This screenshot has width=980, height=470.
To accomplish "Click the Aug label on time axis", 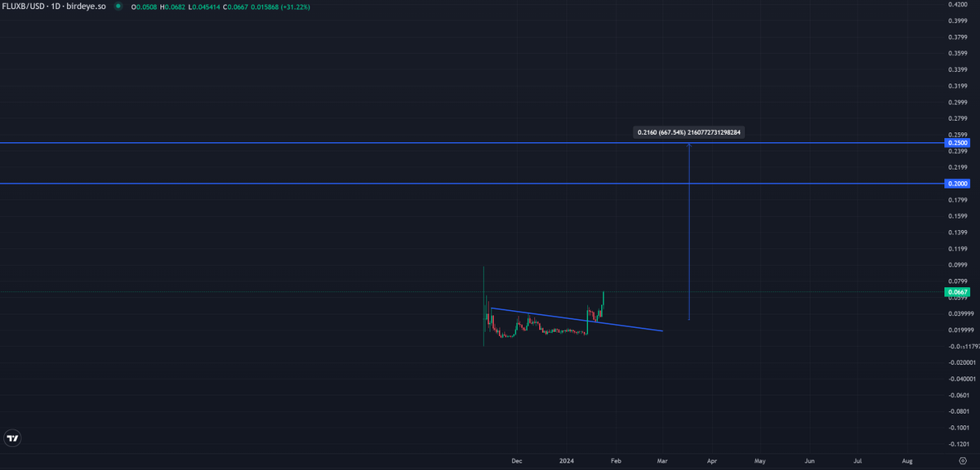I will point(907,461).
